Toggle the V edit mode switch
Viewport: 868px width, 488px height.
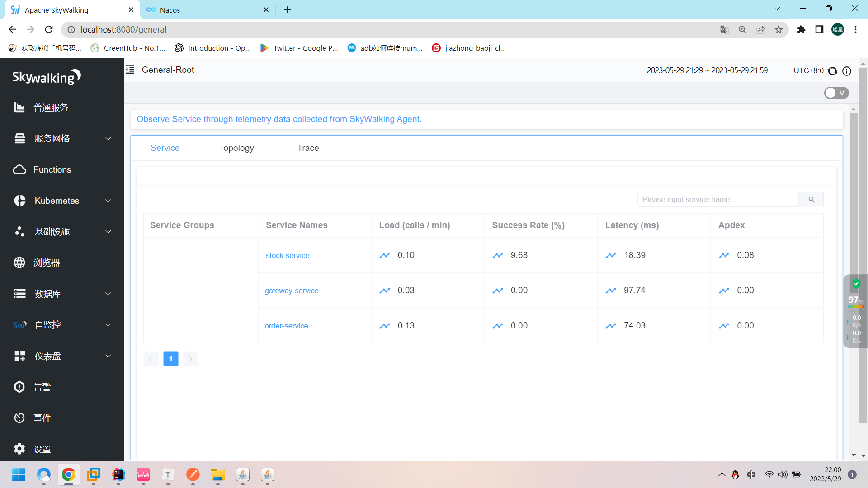point(836,93)
